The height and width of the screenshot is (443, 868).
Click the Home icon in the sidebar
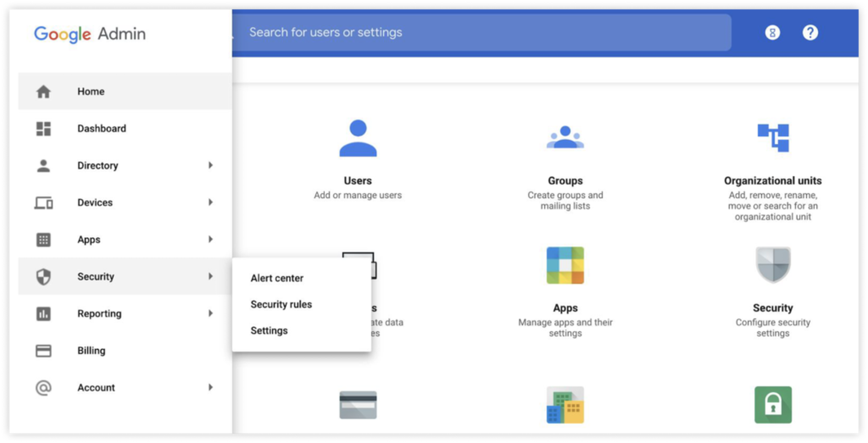[x=43, y=91]
